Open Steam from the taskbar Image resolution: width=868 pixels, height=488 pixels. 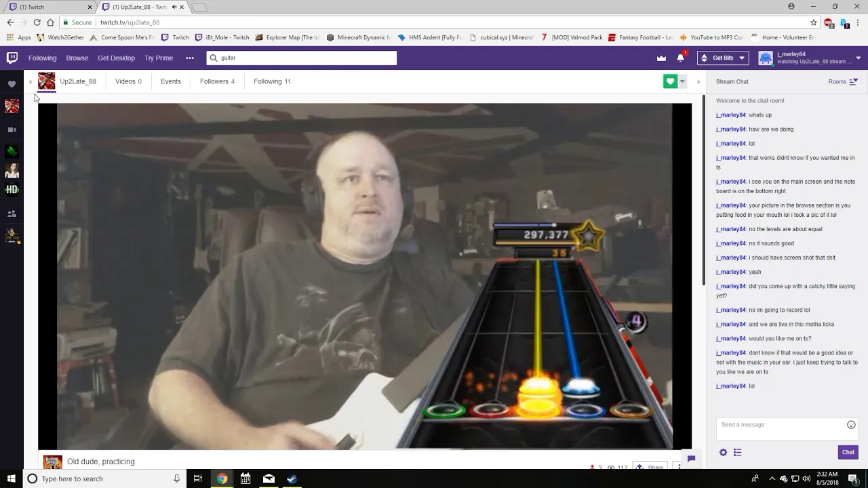[292, 479]
